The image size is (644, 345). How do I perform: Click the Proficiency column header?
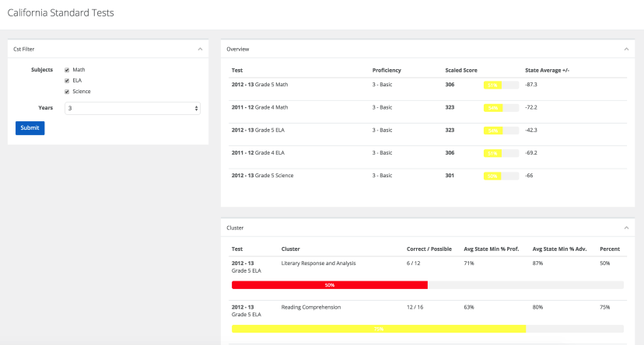(x=387, y=71)
